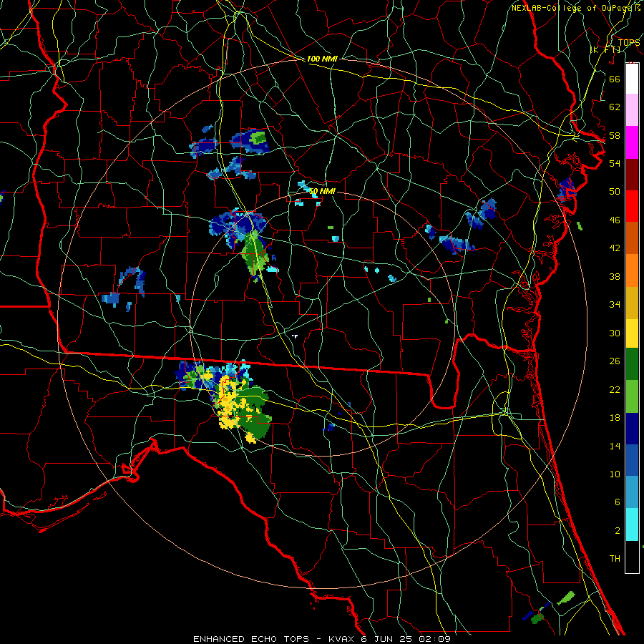Screen dimensions: 644x644
Task: Pick the navy blue legend swatch
Action: pyautogui.click(x=632, y=429)
